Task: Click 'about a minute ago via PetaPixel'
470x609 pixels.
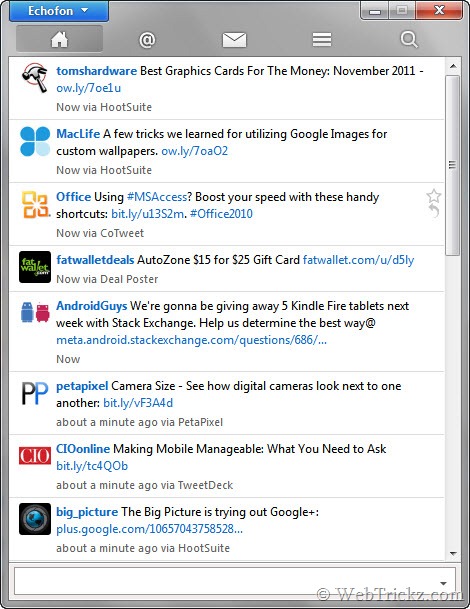Action: pyautogui.click(x=139, y=422)
